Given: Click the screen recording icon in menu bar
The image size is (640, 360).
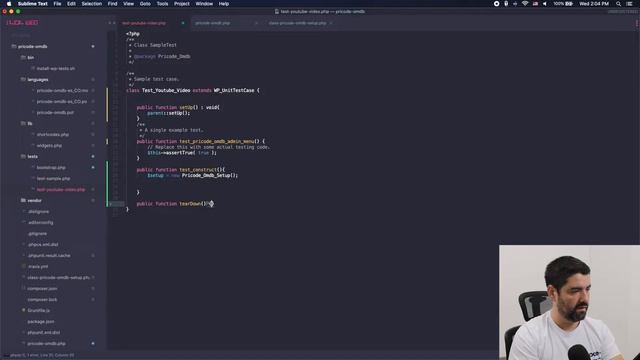Looking at the screenshot, I should [x=496, y=4].
